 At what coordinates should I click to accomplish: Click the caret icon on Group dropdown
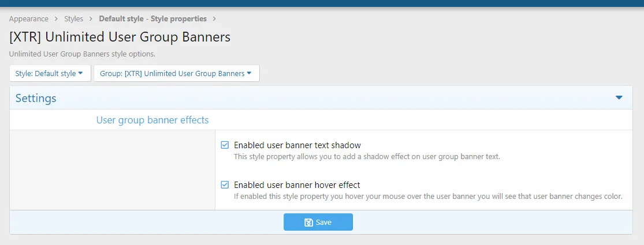click(249, 73)
